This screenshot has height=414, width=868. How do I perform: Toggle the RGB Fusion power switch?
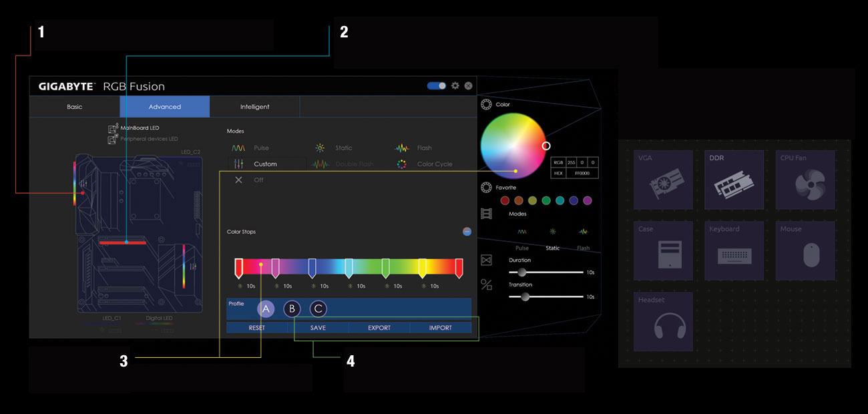(437, 85)
